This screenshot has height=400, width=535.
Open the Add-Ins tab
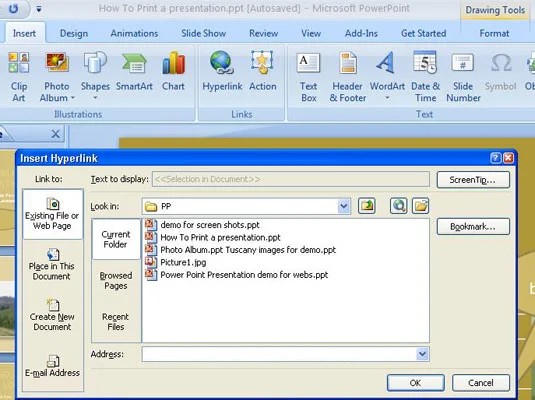(x=361, y=33)
